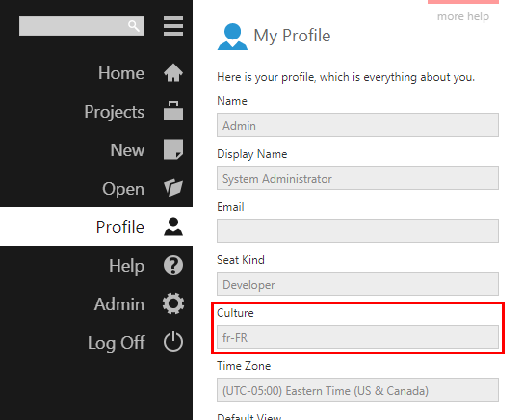Viewport: 523px width, 420px height.
Task: Click the Log Off label
Action: pyautogui.click(x=117, y=343)
